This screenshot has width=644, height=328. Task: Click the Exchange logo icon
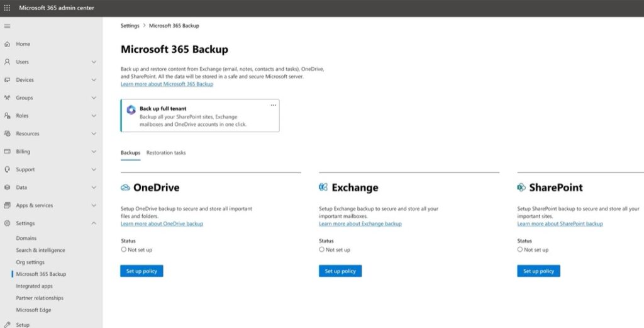(323, 188)
